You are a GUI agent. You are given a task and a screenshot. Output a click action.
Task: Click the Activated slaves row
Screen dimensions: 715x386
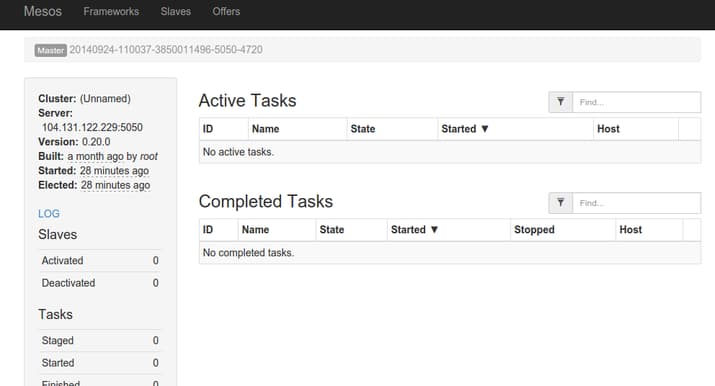click(100, 261)
